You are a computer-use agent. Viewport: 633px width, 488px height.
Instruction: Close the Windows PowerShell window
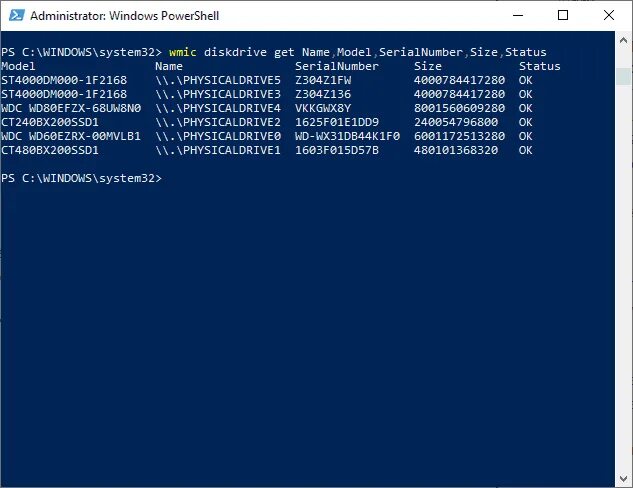[609, 16]
